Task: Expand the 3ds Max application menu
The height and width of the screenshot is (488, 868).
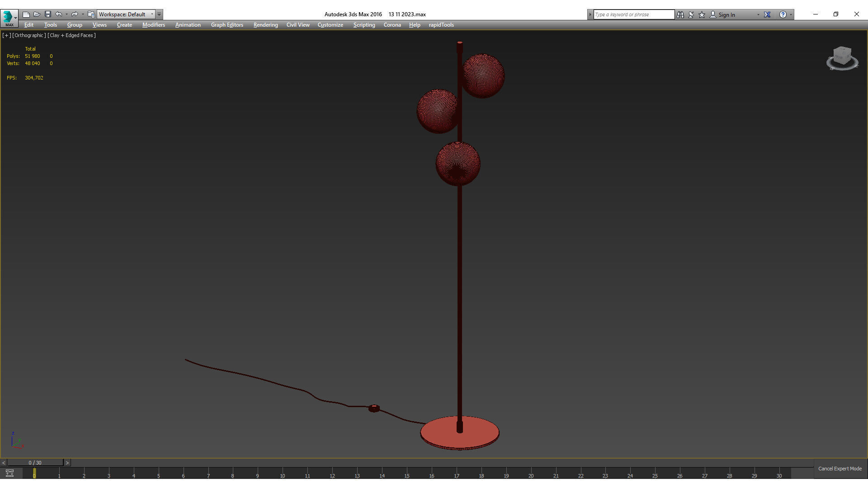Action: [x=9, y=18]
